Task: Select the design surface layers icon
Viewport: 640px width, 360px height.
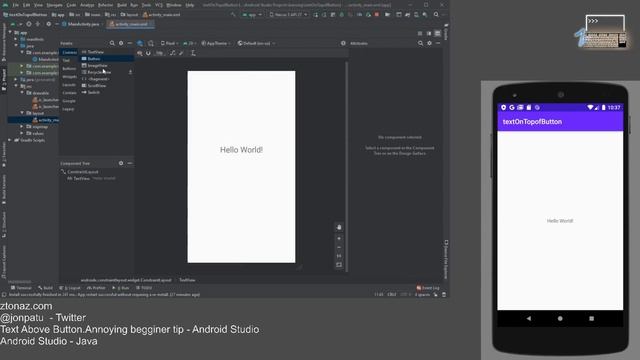Action: coord(140,43)
